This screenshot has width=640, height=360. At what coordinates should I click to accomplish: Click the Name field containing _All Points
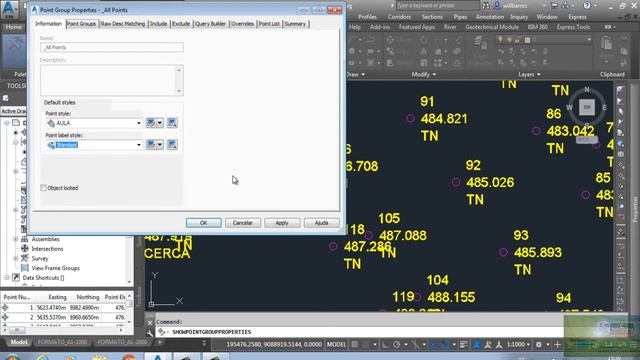point(111,47)
